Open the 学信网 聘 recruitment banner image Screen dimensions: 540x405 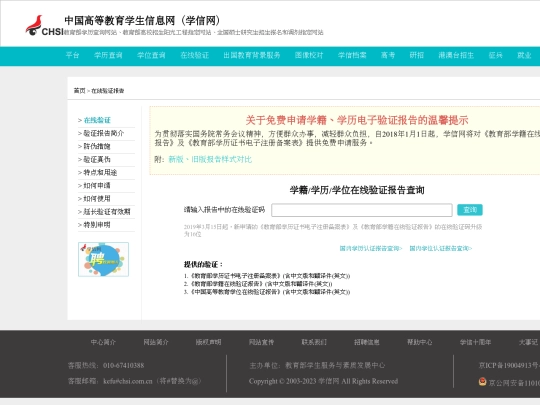tap(103, 259)
